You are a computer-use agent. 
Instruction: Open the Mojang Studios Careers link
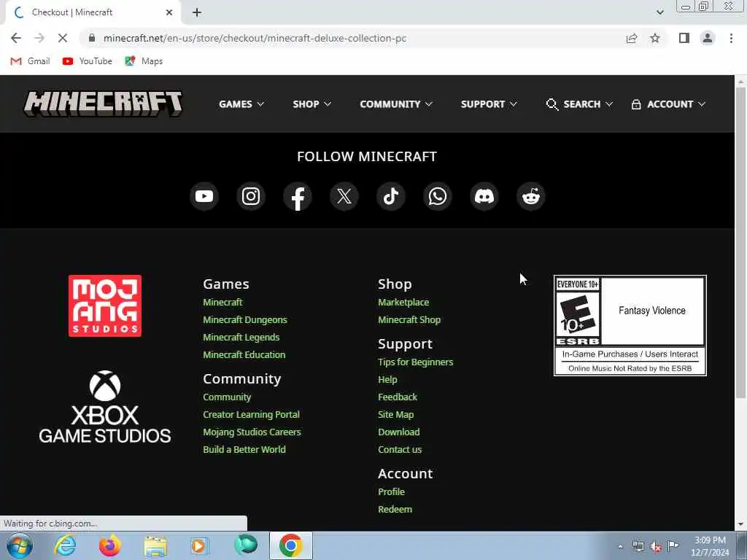tap(252, 432)
